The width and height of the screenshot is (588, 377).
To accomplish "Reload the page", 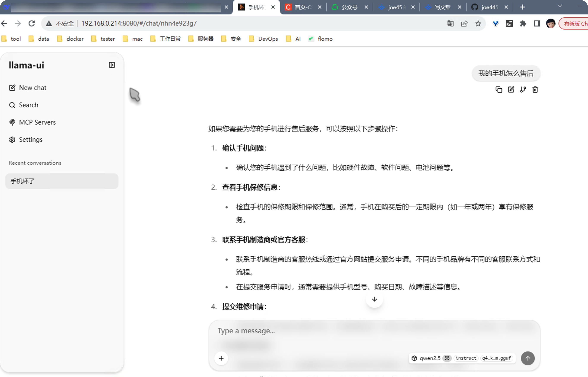I will point(32,24).
